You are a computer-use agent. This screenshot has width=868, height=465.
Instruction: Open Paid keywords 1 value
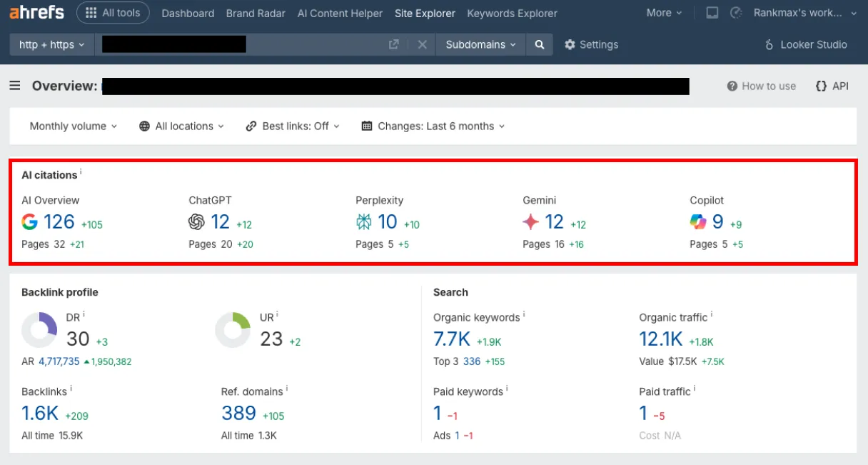point(438,413)
